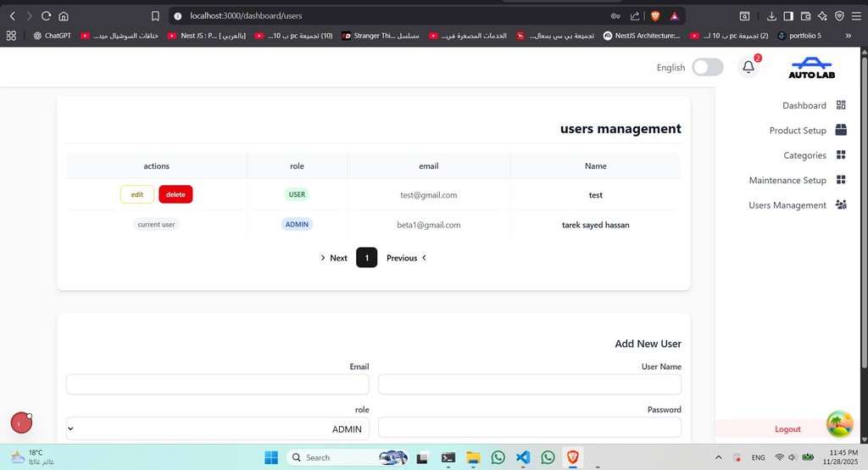868x470 pixels.
Task: Click the browser home icon
Action: coord(64,16)
